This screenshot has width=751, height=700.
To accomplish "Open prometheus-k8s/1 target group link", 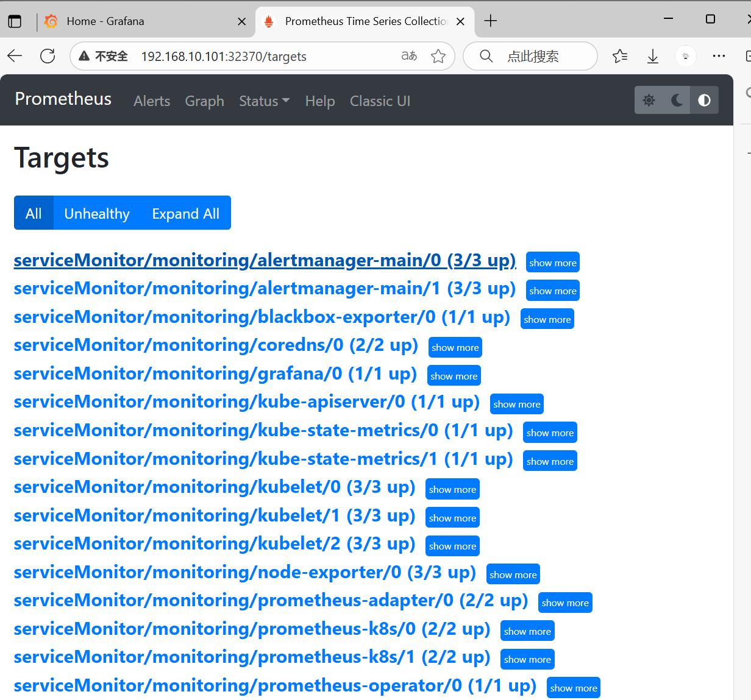I will [x=252, y=657].
